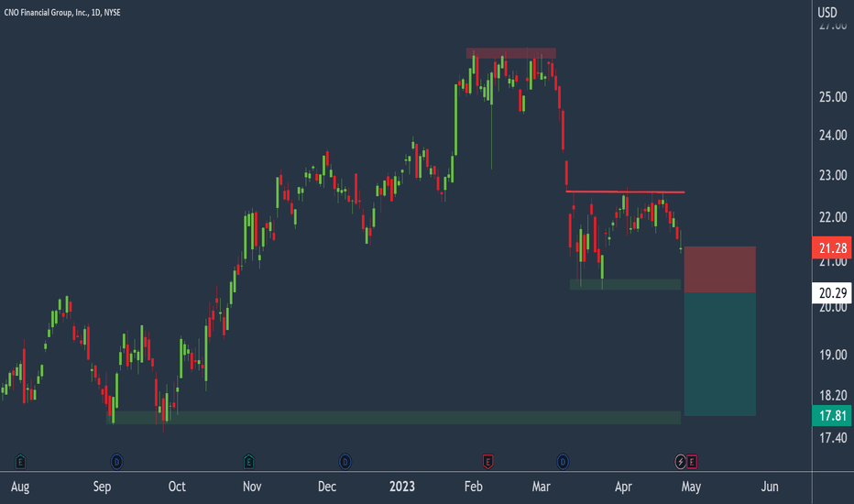Click the Feb label on time axis
The image size is (854, 504).
coord(473,486)
